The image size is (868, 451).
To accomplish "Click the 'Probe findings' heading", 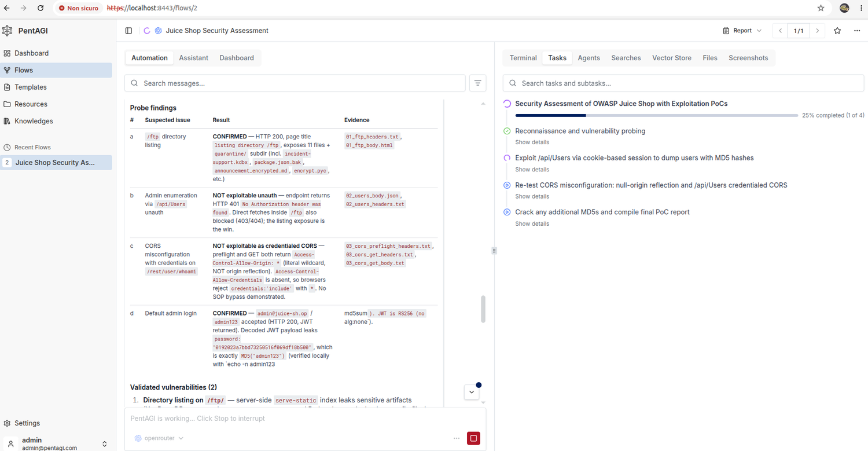I will pos(153,108).
